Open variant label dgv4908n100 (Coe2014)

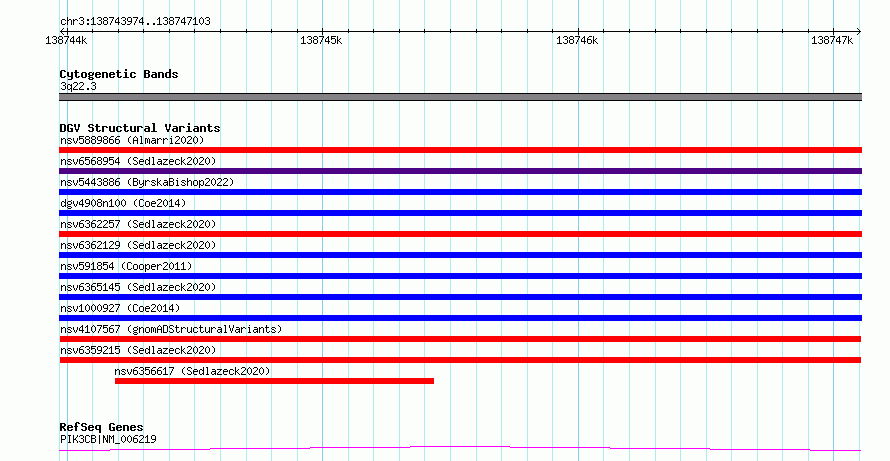point(123,203)
